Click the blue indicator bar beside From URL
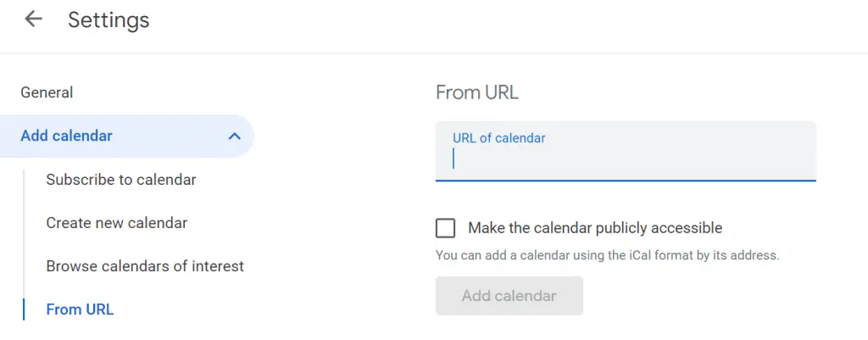 click(x=24, y=309)
